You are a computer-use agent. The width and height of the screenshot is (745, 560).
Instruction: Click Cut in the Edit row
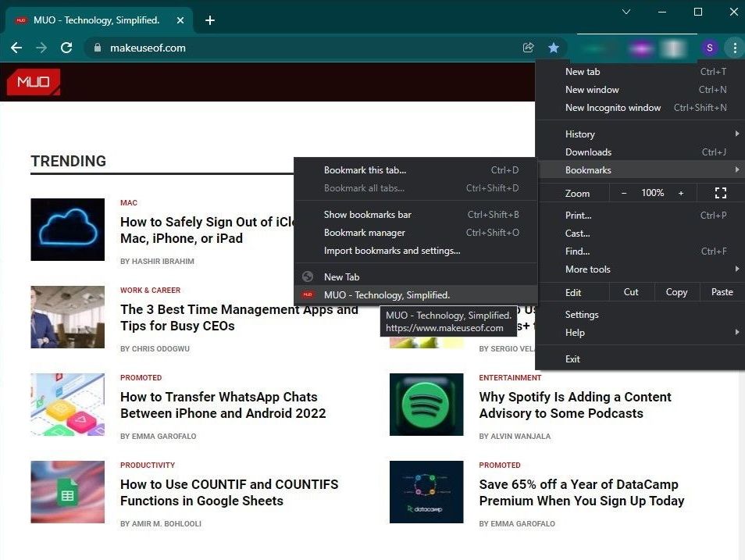[x=631, y=292]
